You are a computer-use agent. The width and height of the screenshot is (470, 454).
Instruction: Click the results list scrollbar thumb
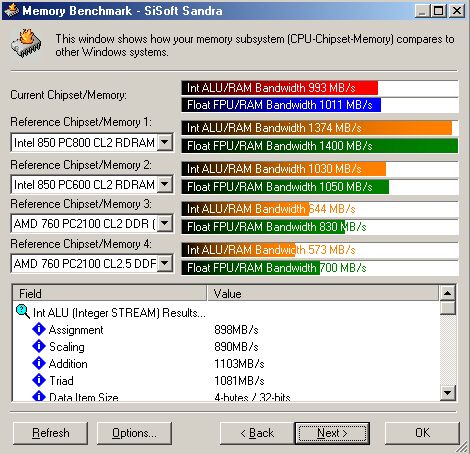(448, 307)
